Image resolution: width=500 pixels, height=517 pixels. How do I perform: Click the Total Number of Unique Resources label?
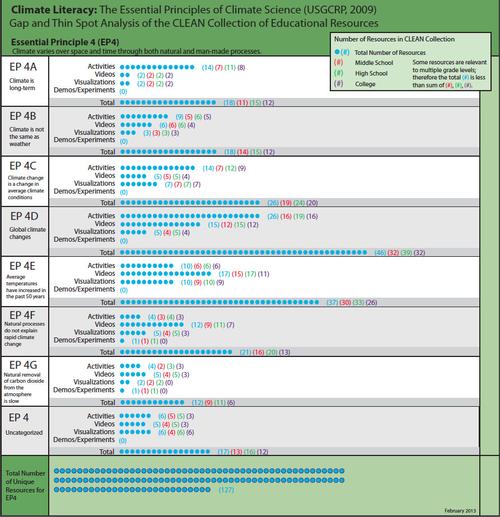click(25, 485)
